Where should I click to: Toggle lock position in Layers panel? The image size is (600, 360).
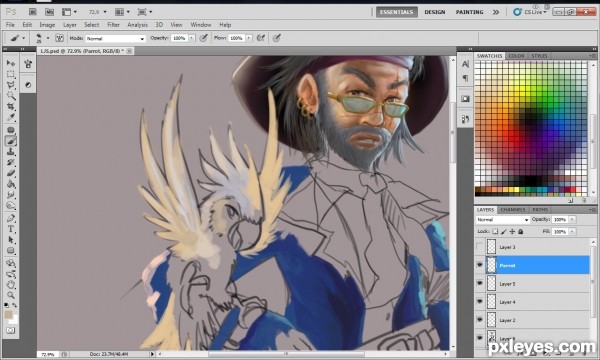tap(512, 231)
